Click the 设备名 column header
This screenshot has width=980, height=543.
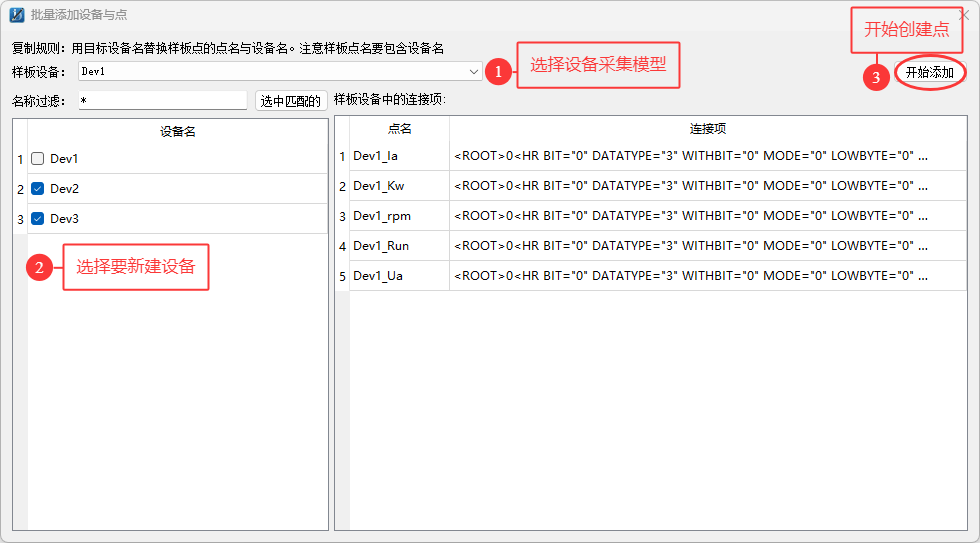pyautogui.click(x=178, y=131)
